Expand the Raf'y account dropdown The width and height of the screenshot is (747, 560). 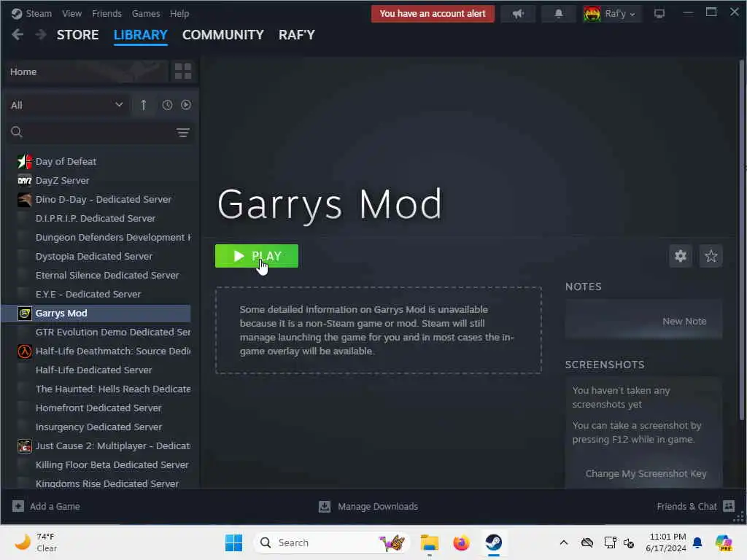tap(612, 14)
